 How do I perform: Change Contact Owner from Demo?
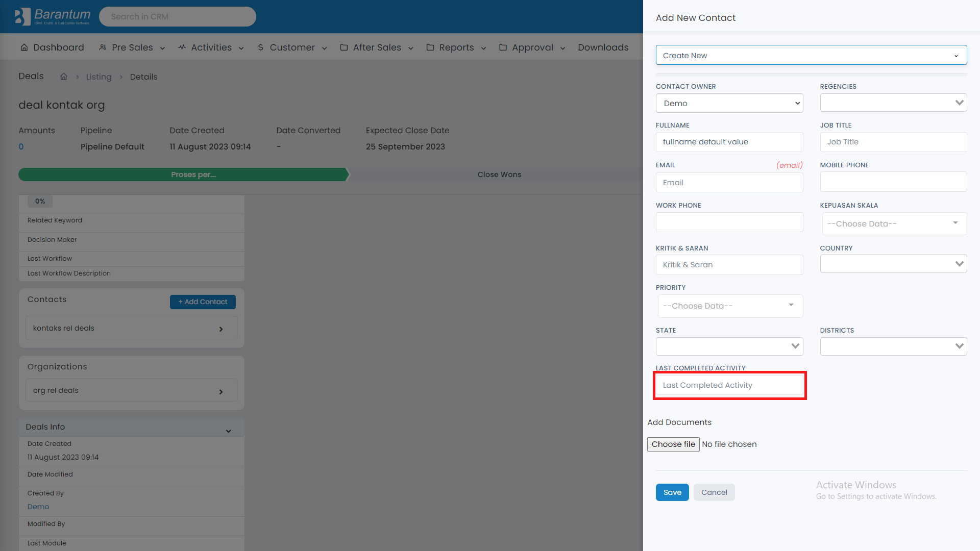(x=729, y=103)
